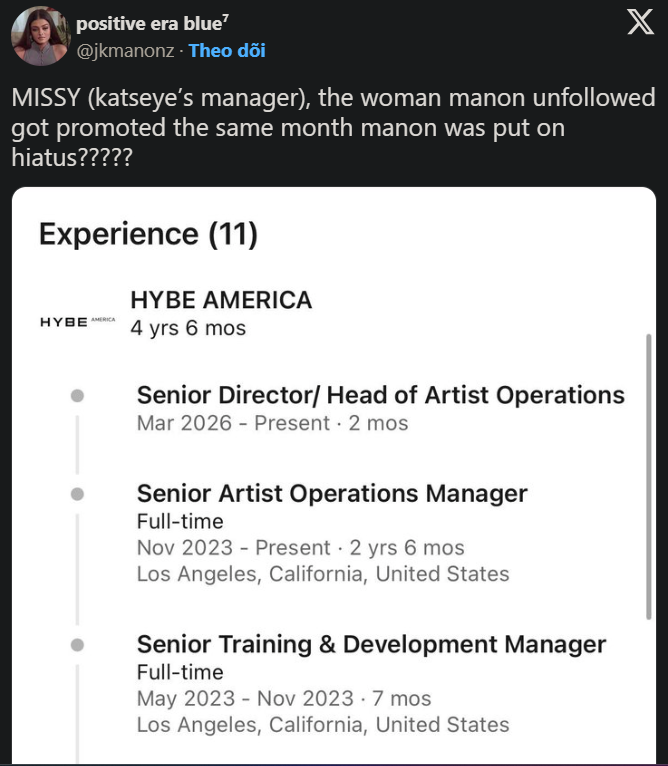Viewport: 668px width, 766px height.
Task: Select the "Senior Artist Operations Manager" title
Action: tap(331, 493)
